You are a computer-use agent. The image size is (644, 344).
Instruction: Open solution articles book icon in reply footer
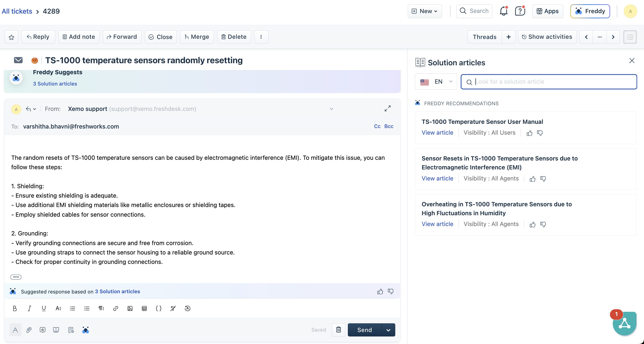click(x=56, y=330)
